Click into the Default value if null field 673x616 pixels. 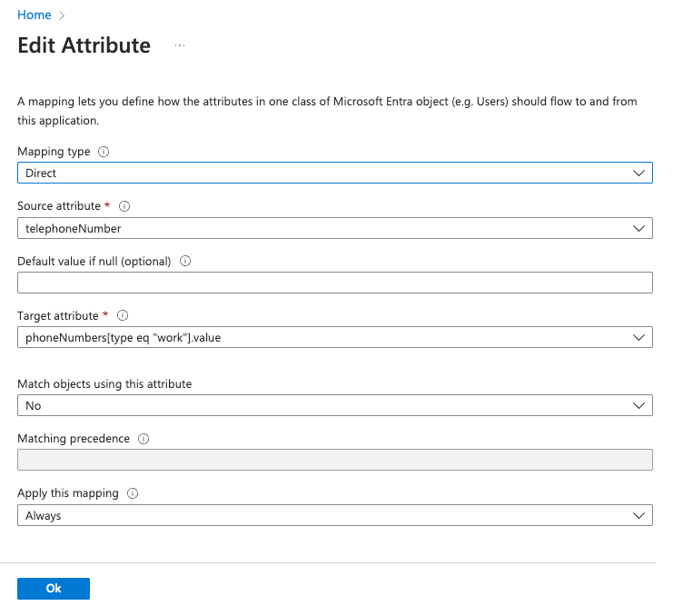[x=334, y=283]
